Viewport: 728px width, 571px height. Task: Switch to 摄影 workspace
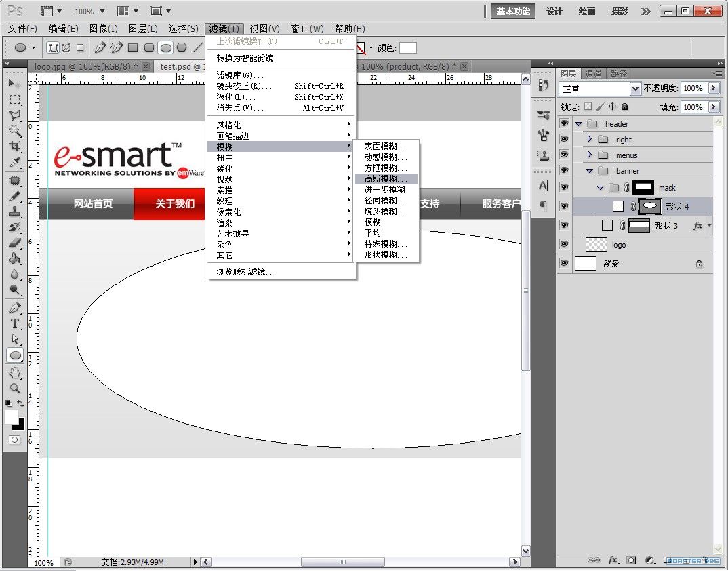[x=620, y=11]
